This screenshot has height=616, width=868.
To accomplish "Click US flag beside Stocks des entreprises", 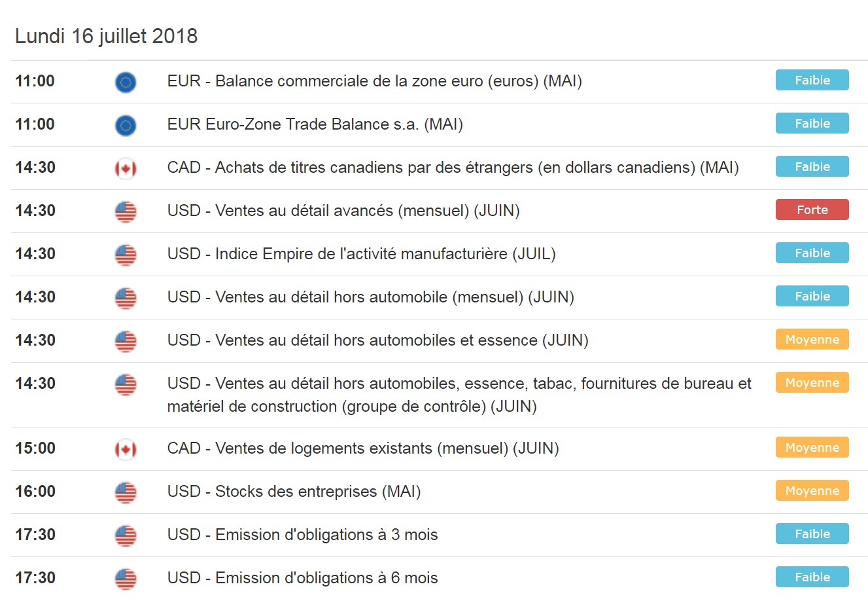I will pyautogui.click(x=126, y=492).
